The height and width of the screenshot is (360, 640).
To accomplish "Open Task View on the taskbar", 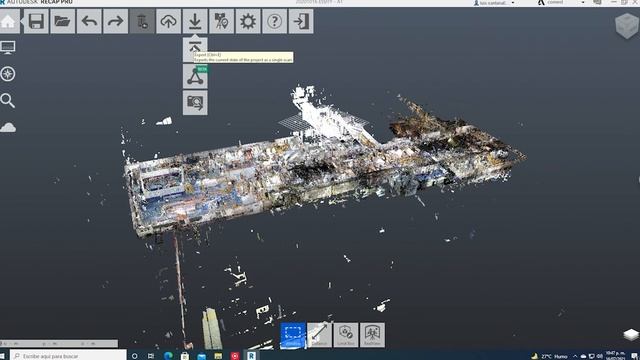I will click(x=151, y=356).
